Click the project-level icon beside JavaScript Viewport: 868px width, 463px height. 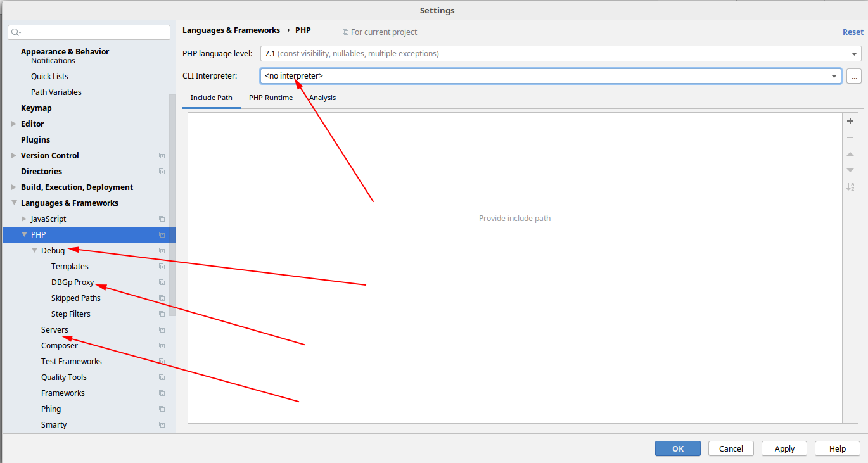click(162, 219)
